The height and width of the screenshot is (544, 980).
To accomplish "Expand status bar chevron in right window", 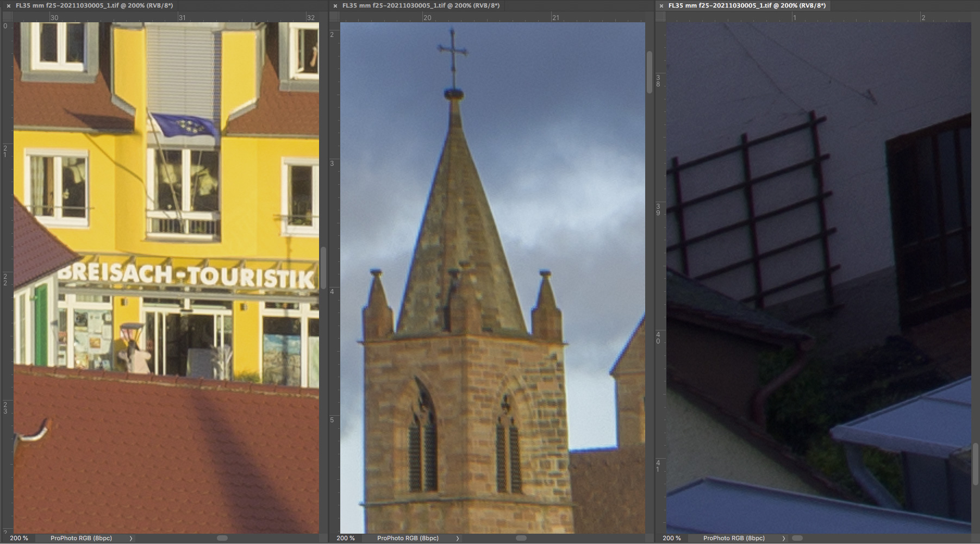I will pyautogui.click(x=784, y=538).
